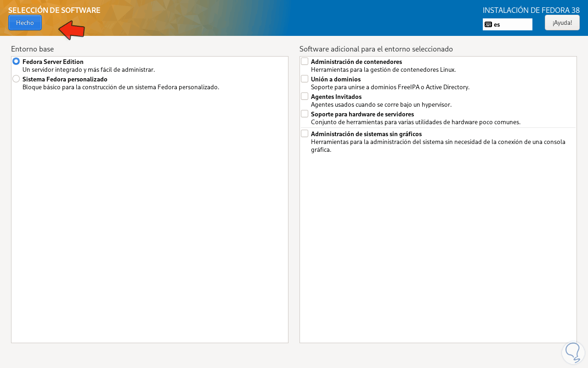
Task: Click the Sistema Fedora personalizado label
Action: coord(65,79)
